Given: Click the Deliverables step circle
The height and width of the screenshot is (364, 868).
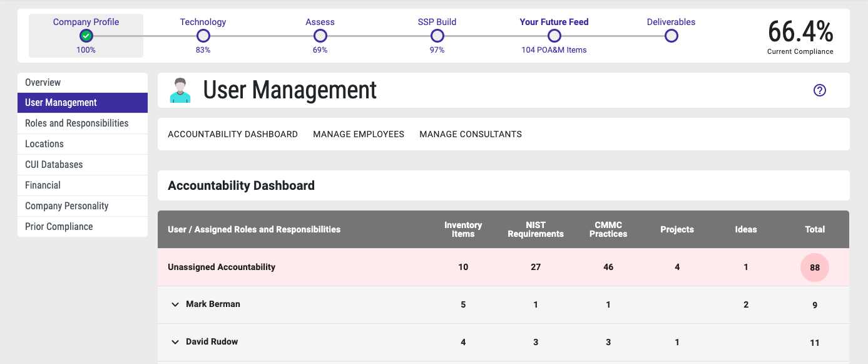Looking at the screenshot, I should coord(671,36).
